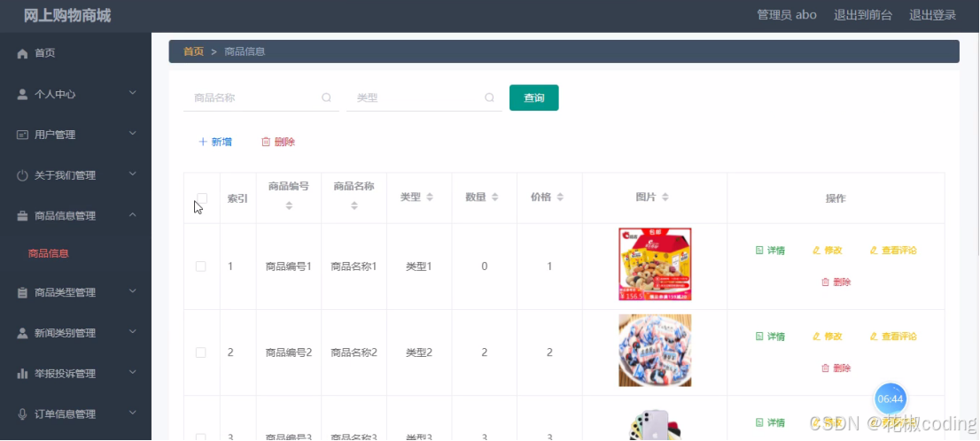This screenshot has height=441, width=980.
Task: Click the 类型1 cell
Action: [x=419, y=266]
